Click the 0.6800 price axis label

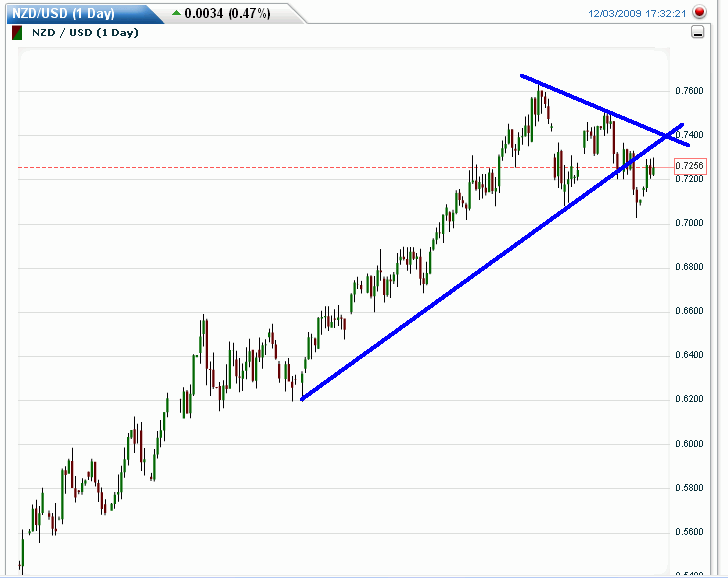pyautogui.click(x=689, y=267)
